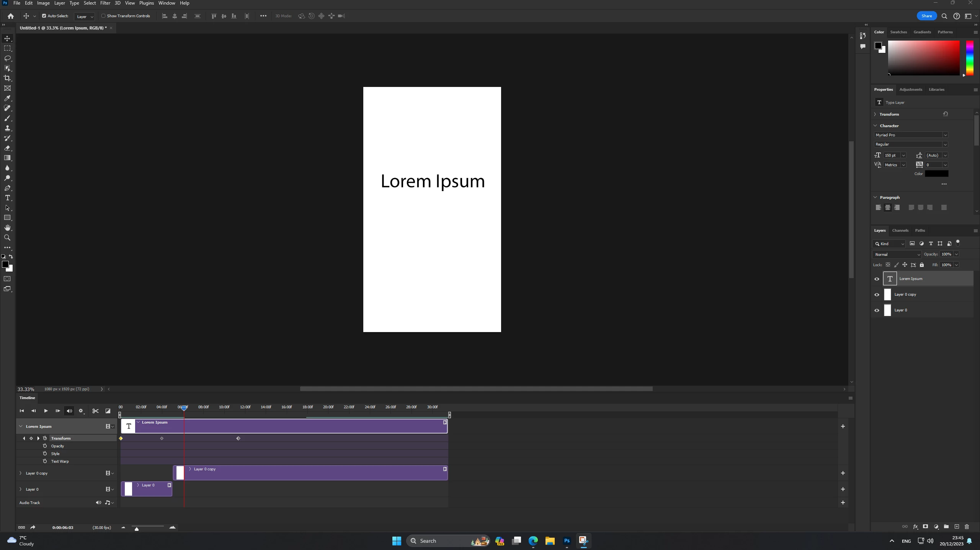Select the Hand tool

click(x=7, y=228)
